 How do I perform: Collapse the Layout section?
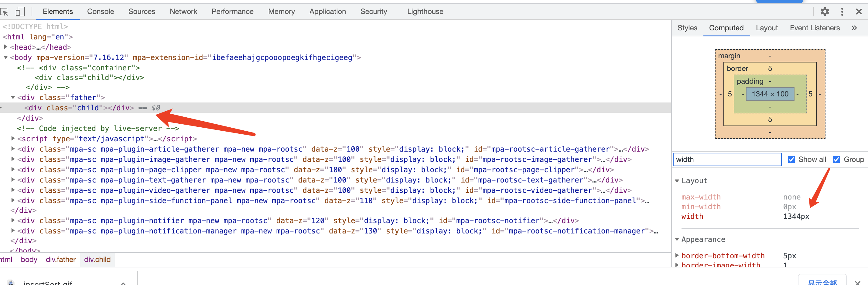coord(677,181)
